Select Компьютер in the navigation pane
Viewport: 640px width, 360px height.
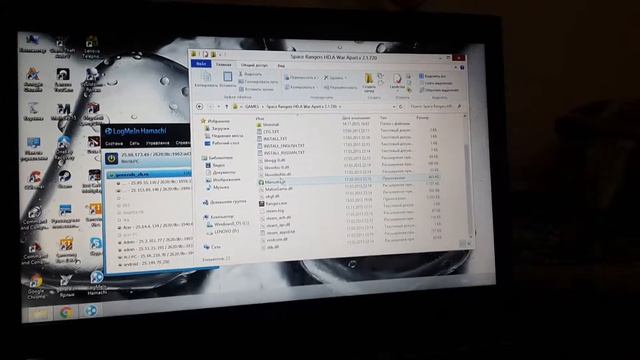[x=219, y=217]
